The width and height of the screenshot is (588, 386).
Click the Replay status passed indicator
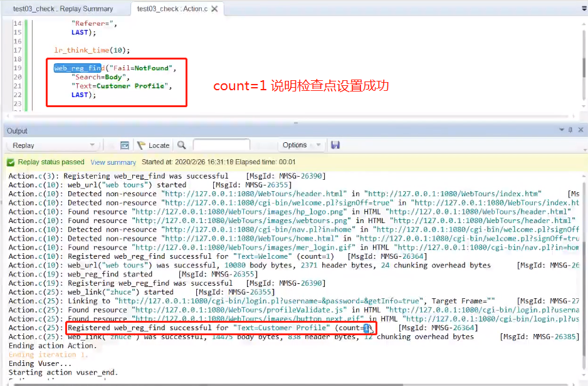[x=46, y=162]
